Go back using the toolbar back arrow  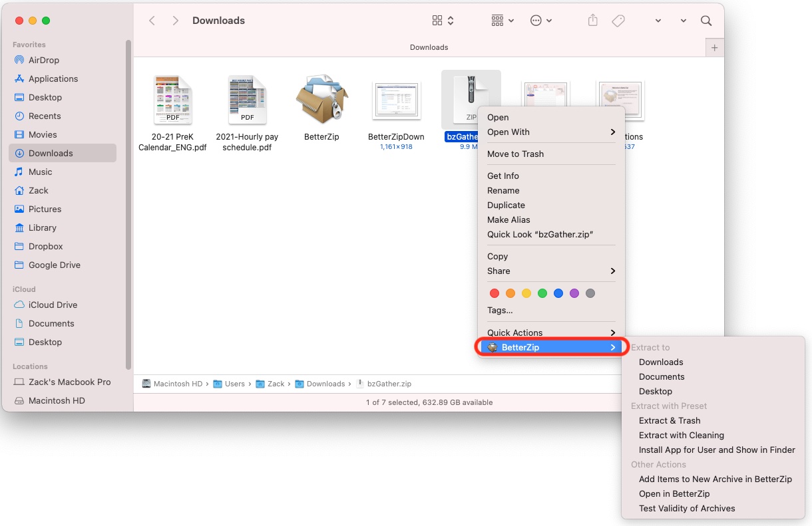152,21
